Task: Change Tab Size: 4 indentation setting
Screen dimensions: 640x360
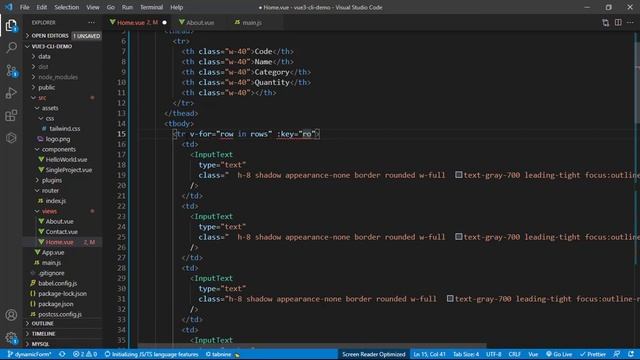Action: (466, 354)
